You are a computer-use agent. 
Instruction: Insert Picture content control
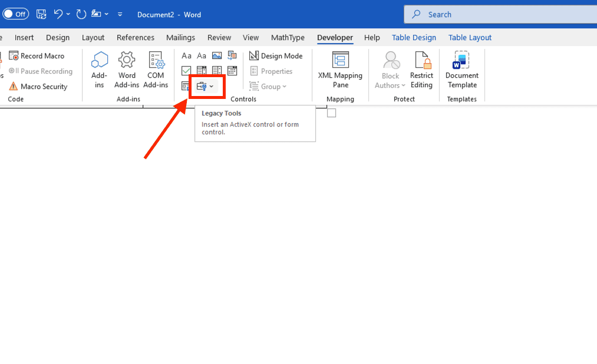[x=217, y=56]
